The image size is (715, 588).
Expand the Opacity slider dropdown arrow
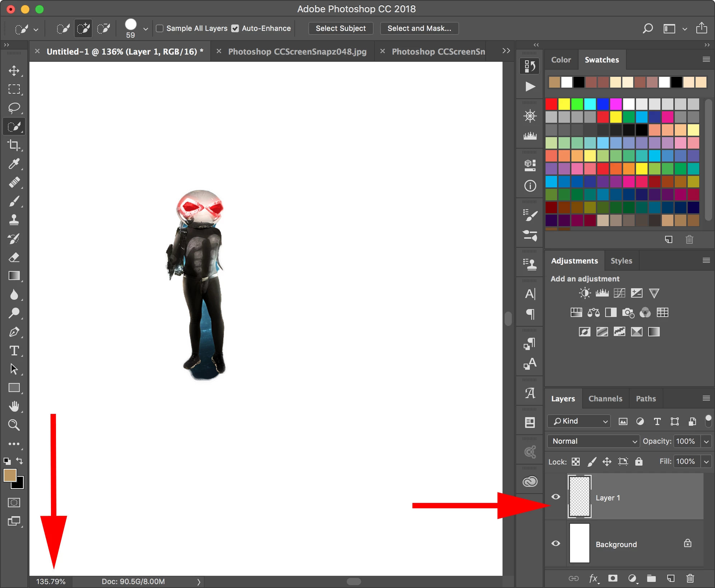pyautogui.click(x=706, y=441)
